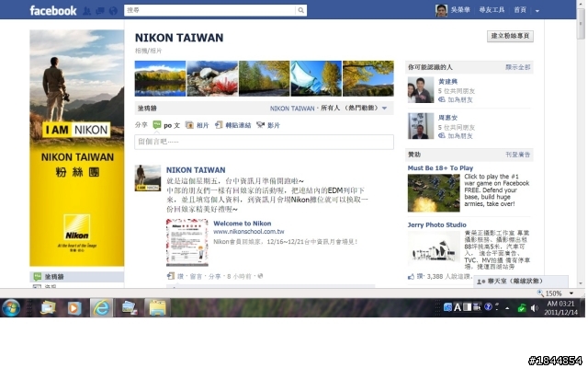Click 分享 under the post
588x368 pixels.
214,276
